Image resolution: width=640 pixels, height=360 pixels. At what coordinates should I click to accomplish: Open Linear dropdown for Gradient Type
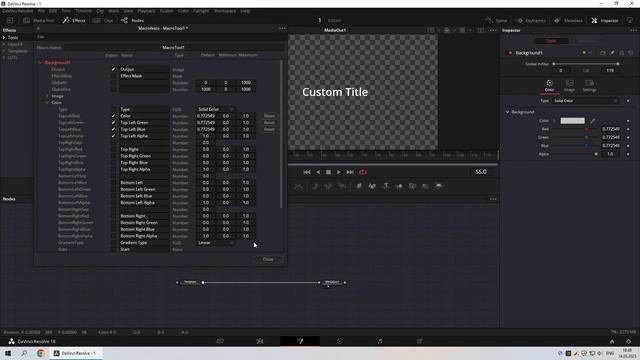[216, 242]
